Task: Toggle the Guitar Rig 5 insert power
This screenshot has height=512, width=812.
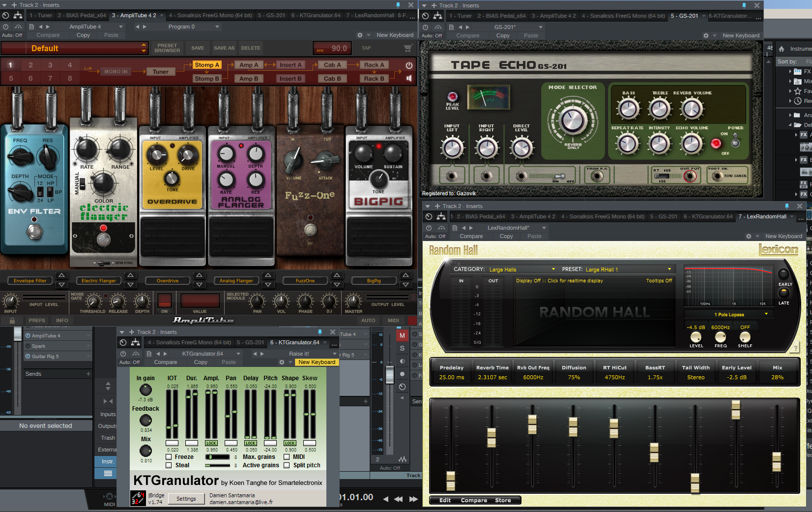Action: coord(28,356)
